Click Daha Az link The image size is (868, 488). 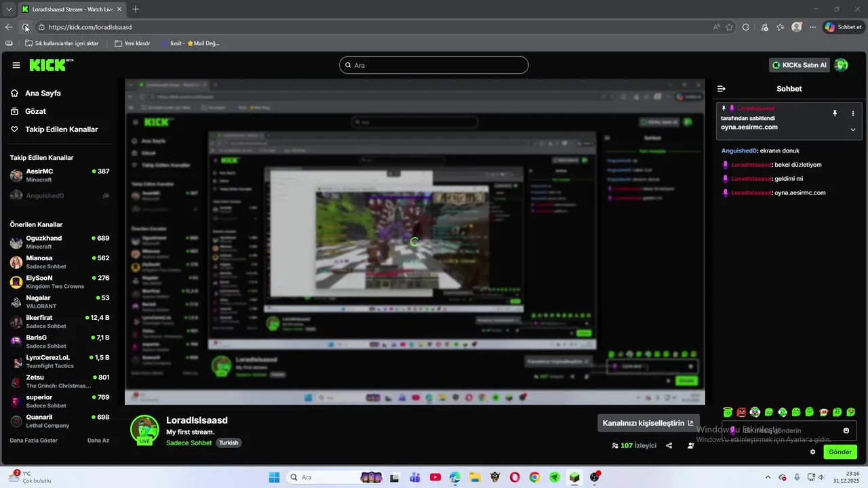(x=98, y=441)
